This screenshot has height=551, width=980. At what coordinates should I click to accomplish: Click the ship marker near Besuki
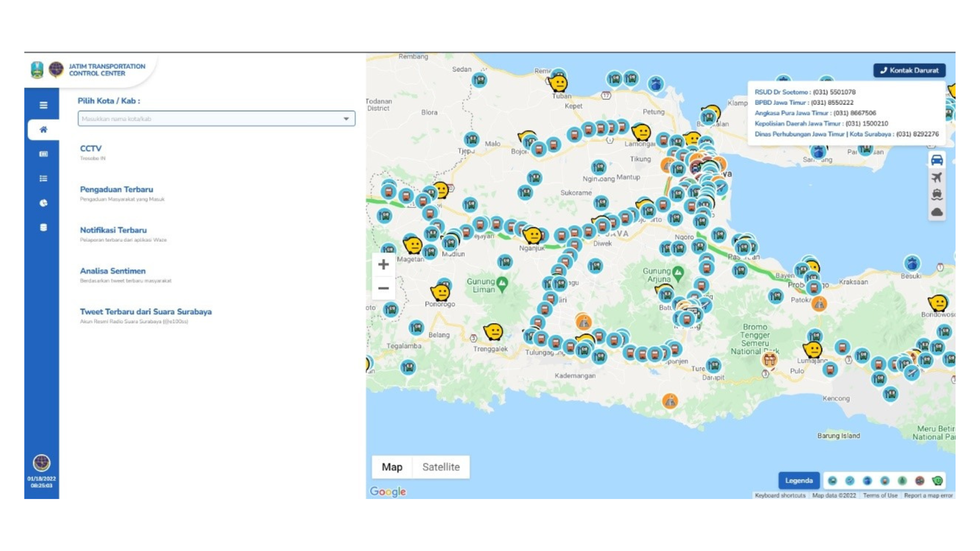912,263
